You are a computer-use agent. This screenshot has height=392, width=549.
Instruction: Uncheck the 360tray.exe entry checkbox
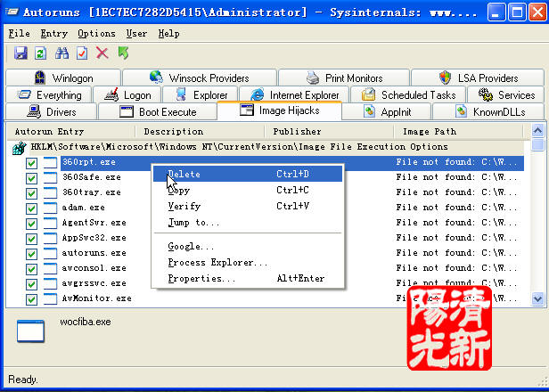pyautogui.click(x=31, y=193)
